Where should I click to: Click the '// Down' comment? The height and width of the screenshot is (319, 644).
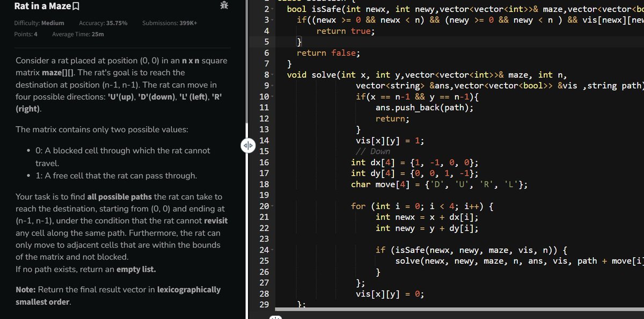(x=373, y=152)
